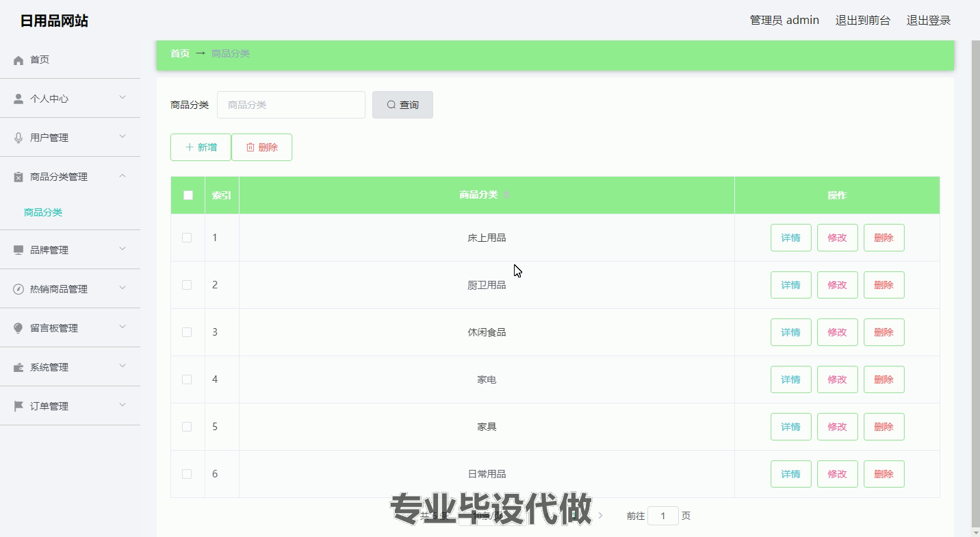Click the home icon beside 首页 in sidebar
The image size is (980, 537).
click(18, 60)
